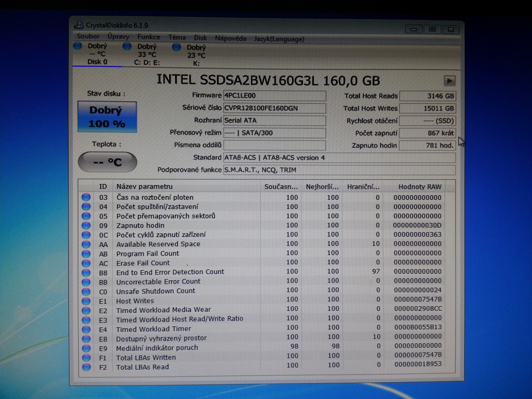Go to next disk with arrow button
The width and height of the screenshot is (532, 399).
point(450,81)
